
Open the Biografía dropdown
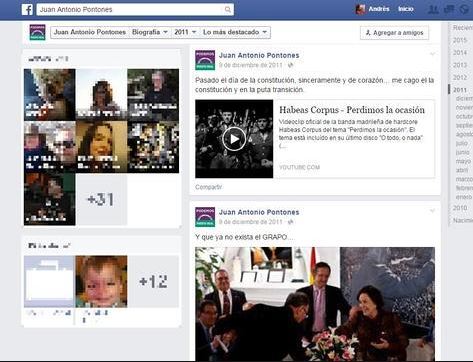click(x=150, y=32)
